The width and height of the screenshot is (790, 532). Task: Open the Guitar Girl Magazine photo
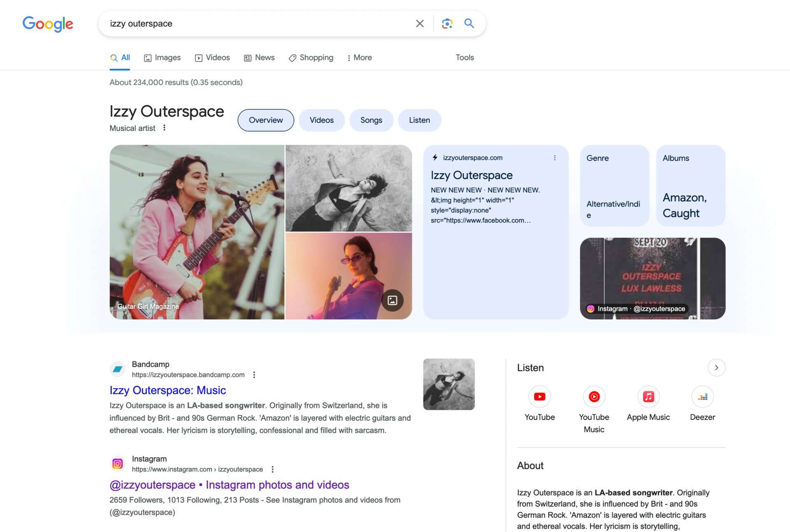[x=197, y=232]
